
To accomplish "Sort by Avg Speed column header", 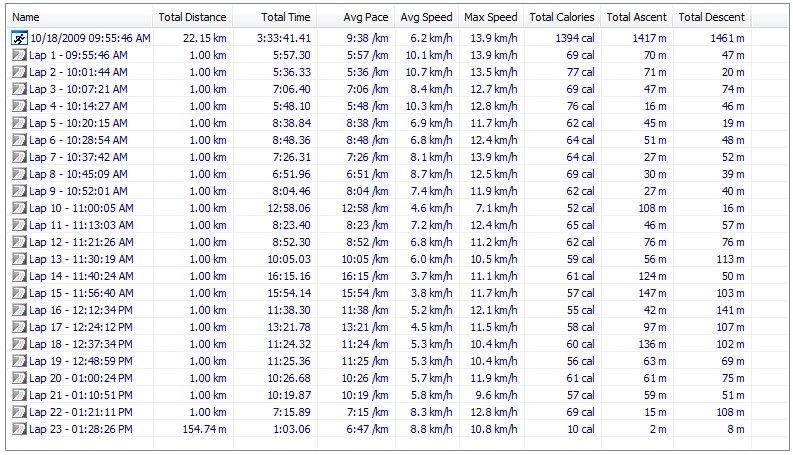I will tap(426, 17).
